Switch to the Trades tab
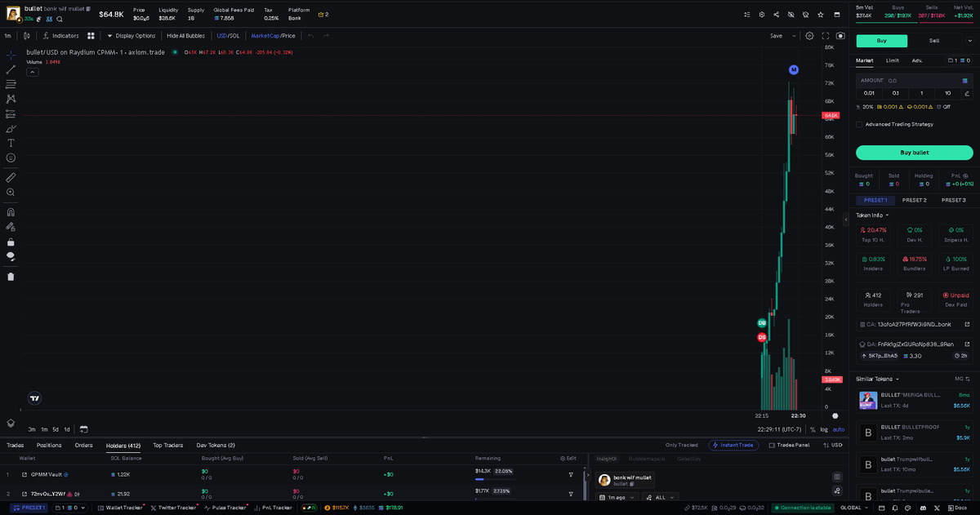The height and width of the screenshot is (515, 980). tap(15, 446)
